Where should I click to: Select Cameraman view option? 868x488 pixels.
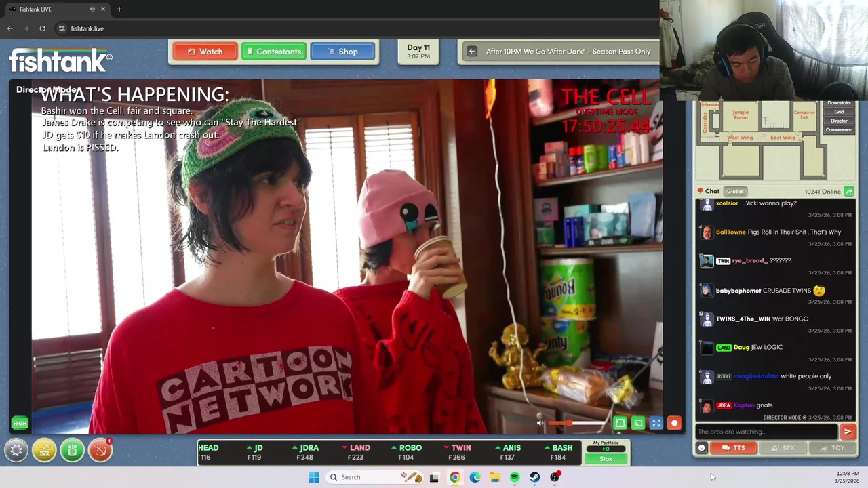(839, 129)
